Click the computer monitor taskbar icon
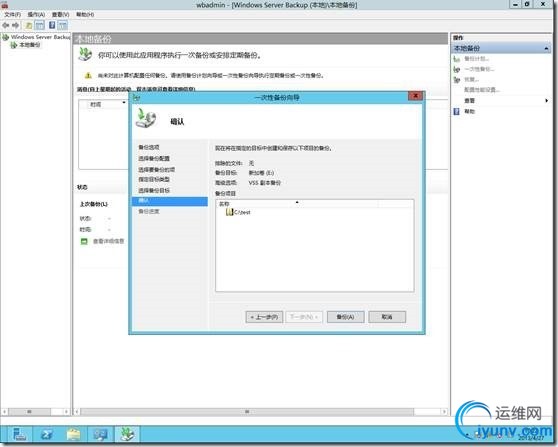558x447 pixels. 101,434
